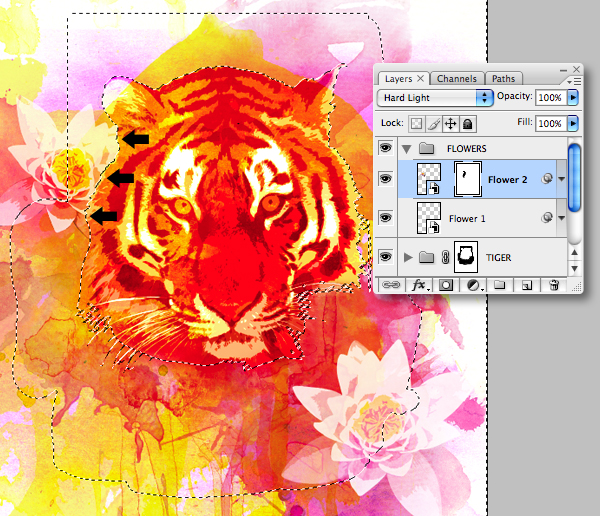Click the Flower 1 layer name
The width and height of the screenshot is (600, 516).
467,219
